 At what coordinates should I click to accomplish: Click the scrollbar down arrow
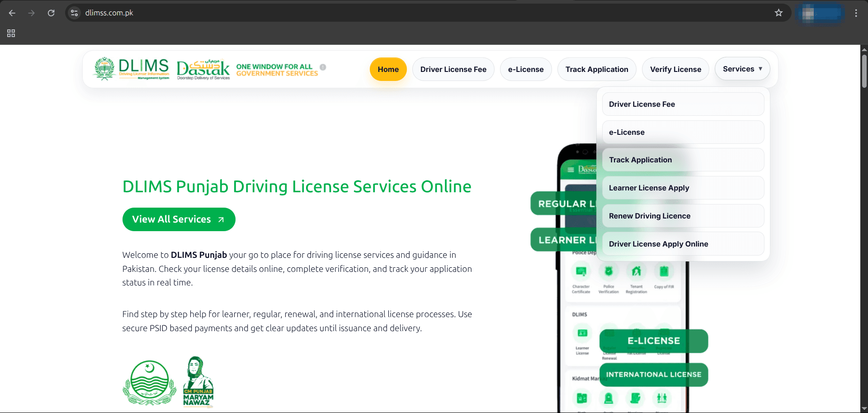pyautogui.click(x=864, y=409)
